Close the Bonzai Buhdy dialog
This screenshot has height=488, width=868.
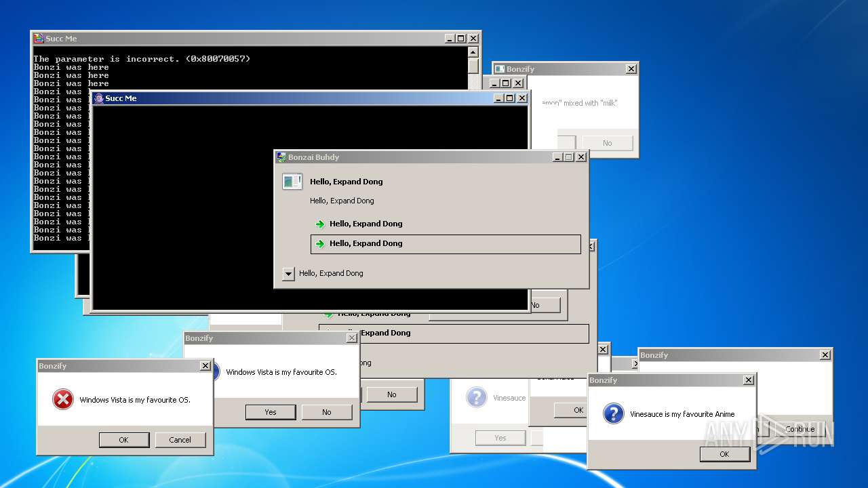point(581,157)
